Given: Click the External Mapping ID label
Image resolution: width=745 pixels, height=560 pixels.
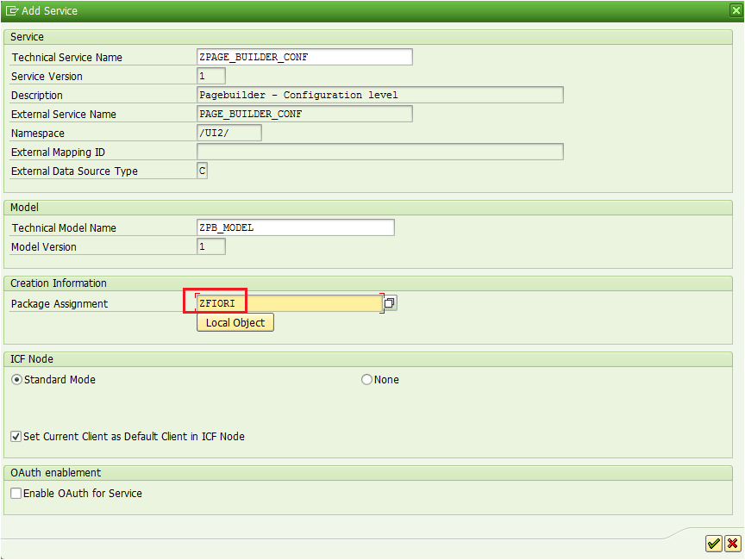Looking at the screenshot, I should 58,152.
